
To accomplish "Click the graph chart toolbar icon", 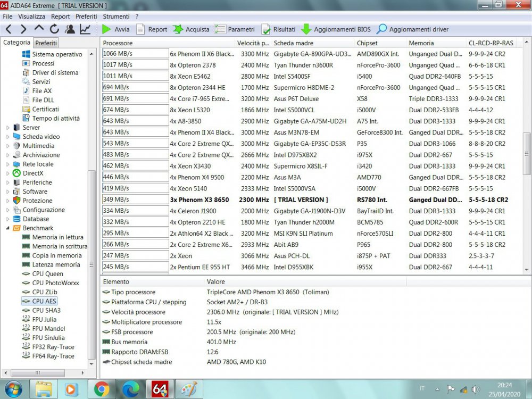I will pyautogui.click(x=85, y=29).
